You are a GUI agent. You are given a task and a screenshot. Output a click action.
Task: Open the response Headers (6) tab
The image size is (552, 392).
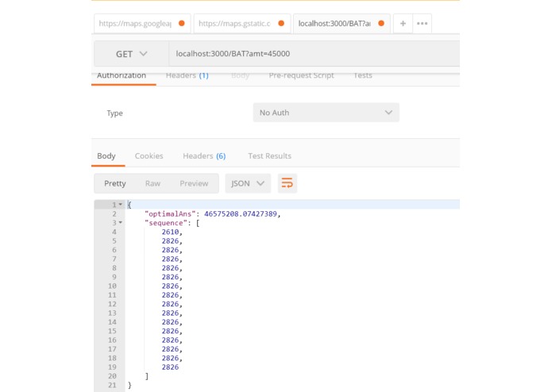(204, 156)
